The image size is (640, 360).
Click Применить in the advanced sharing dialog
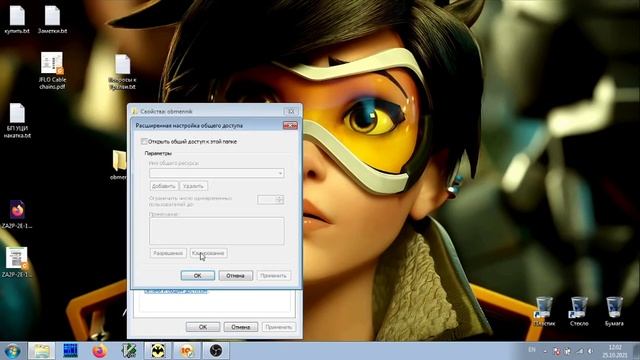point(273,276)
